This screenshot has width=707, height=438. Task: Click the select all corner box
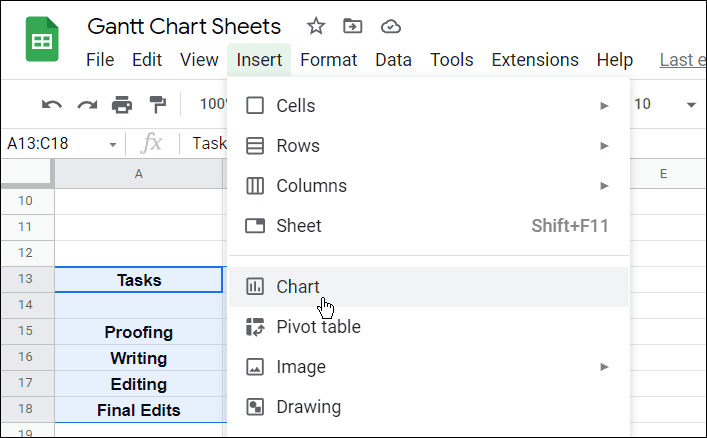tap(26, 172)
